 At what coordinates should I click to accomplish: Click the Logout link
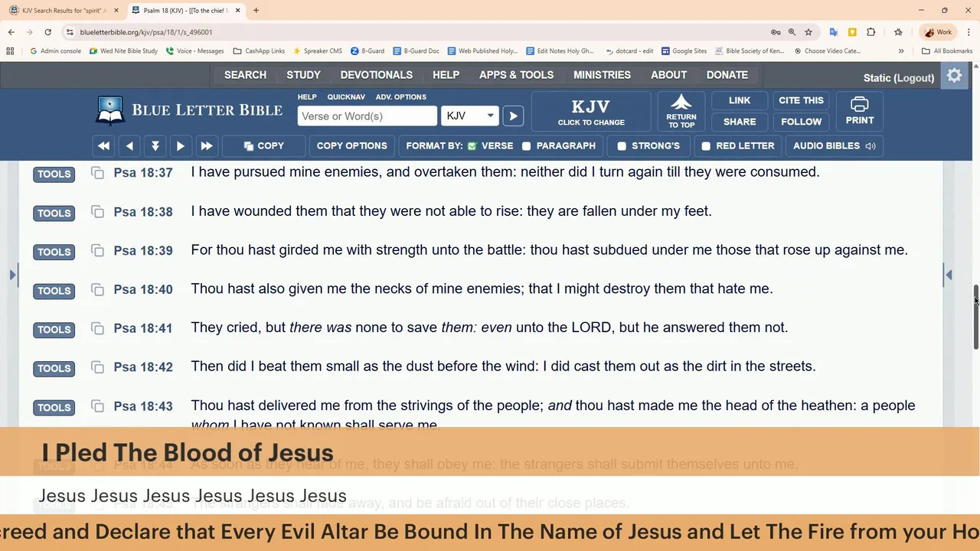(914, 78)
